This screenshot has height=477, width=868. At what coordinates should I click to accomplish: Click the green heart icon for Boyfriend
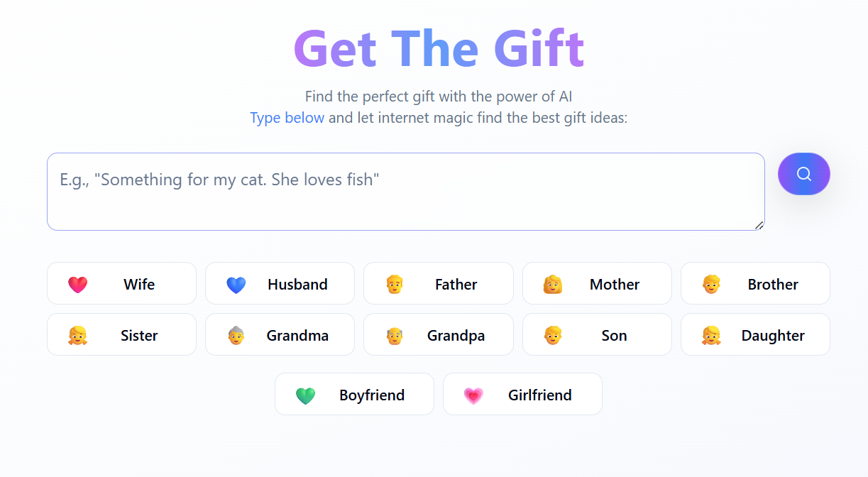tap(305, 395)
